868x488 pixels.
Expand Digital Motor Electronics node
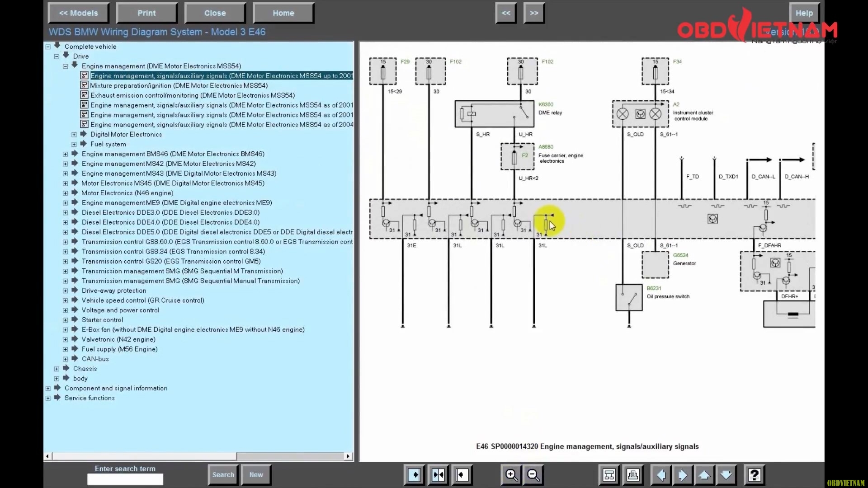click(x=74, y=135)
